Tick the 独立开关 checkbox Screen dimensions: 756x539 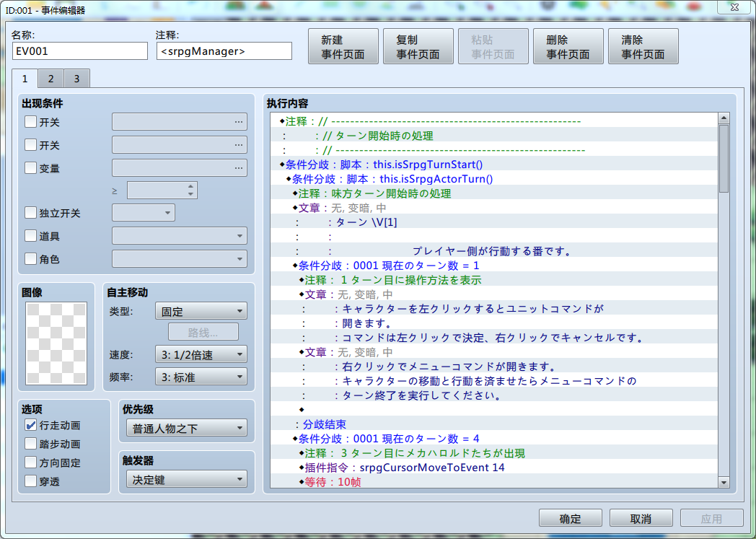point(30,213)
